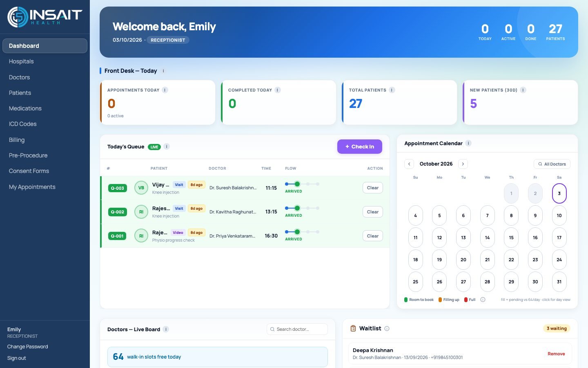
Task: Click RI avatar in Q-001 row
Action: tap(141, 236)
